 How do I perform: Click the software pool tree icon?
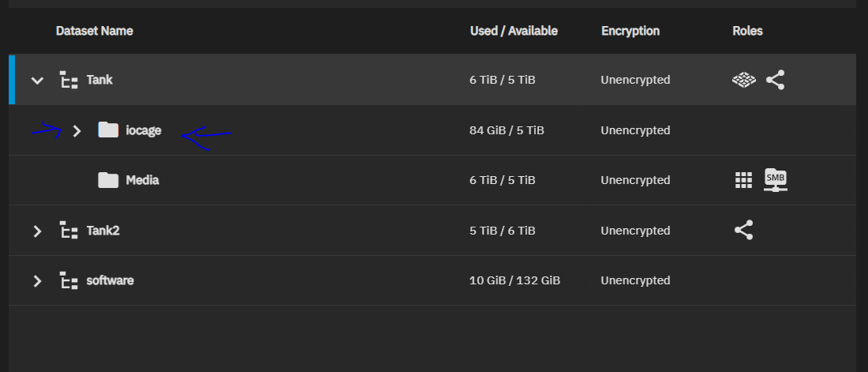click(x=69, y=280)
